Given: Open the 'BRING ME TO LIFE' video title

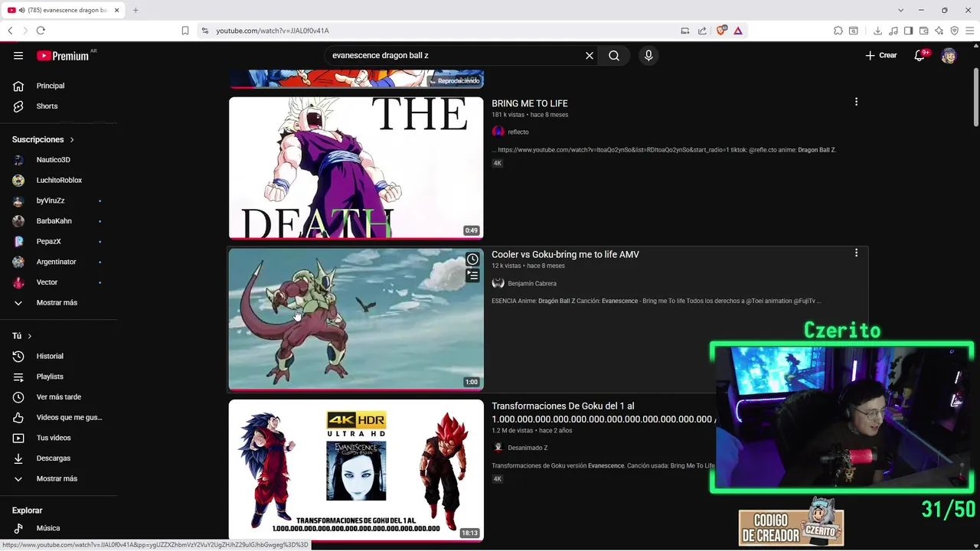Looking at the screenshot, I should 530,103.
